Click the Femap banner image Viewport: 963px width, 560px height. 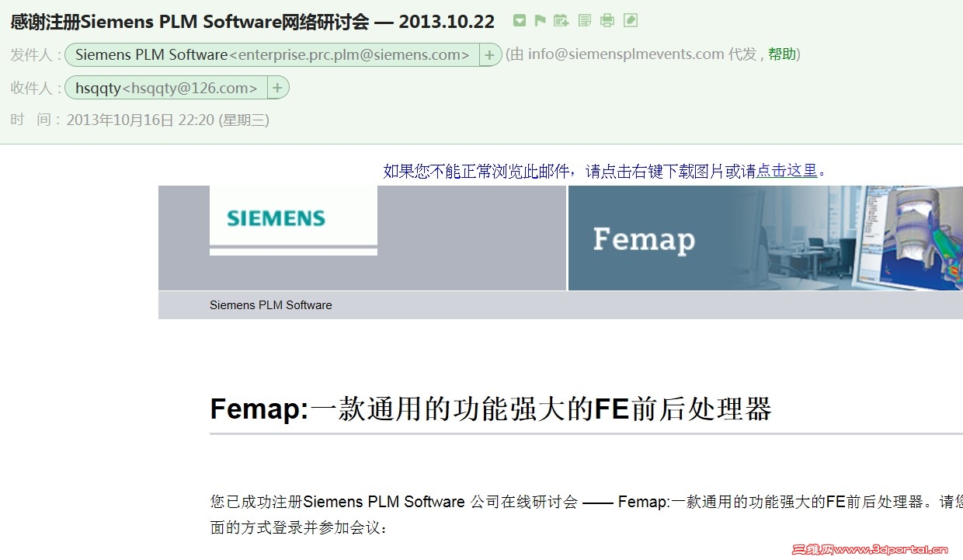coord(765,238)
